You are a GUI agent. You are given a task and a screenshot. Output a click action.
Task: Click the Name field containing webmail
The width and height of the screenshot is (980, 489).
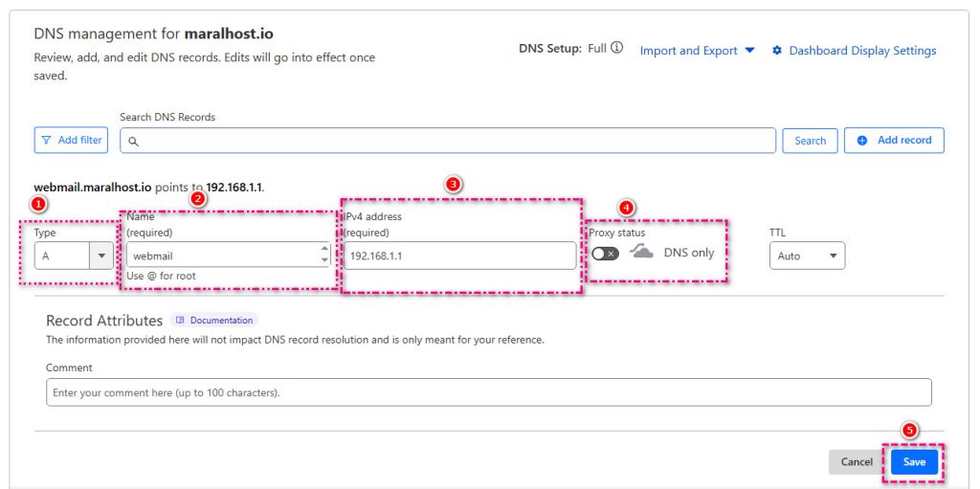click(220, 256)
